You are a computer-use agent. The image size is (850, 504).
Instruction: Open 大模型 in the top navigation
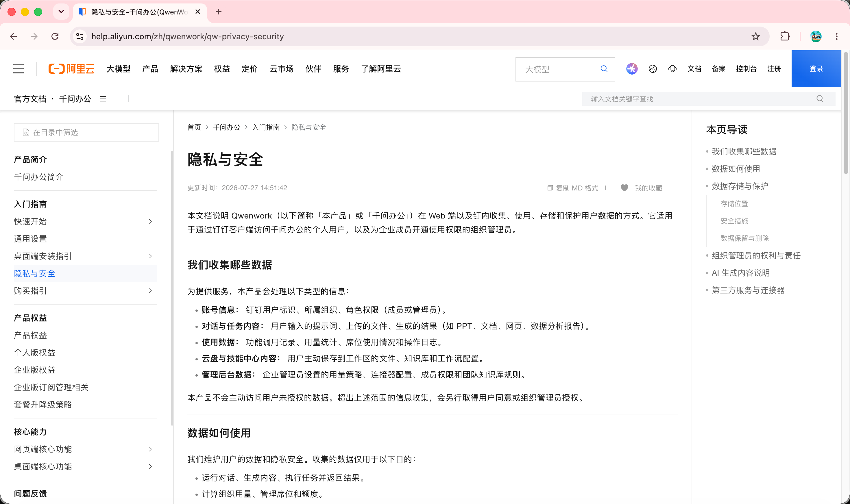118,69
